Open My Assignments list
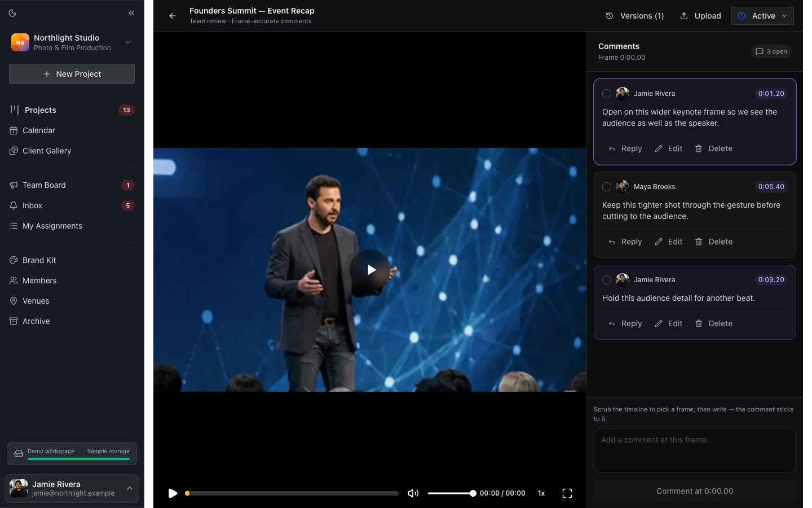The image size is (812, 508). click(72, 226)
